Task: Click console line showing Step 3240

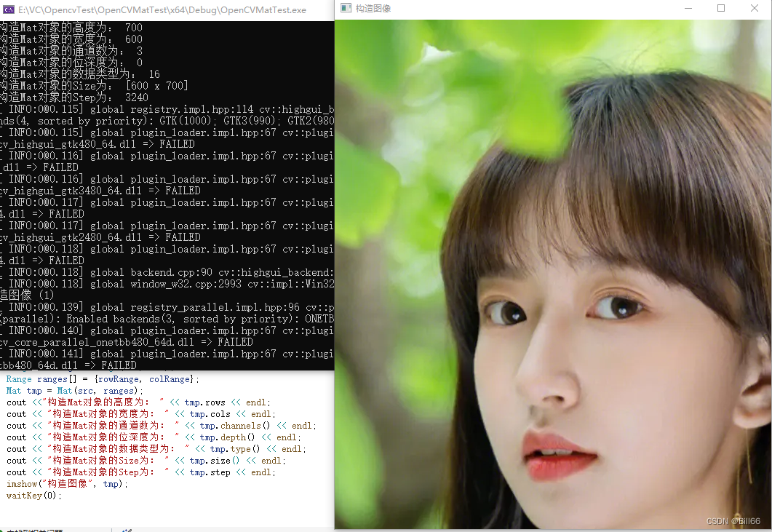Action: (x=74, y=98)
